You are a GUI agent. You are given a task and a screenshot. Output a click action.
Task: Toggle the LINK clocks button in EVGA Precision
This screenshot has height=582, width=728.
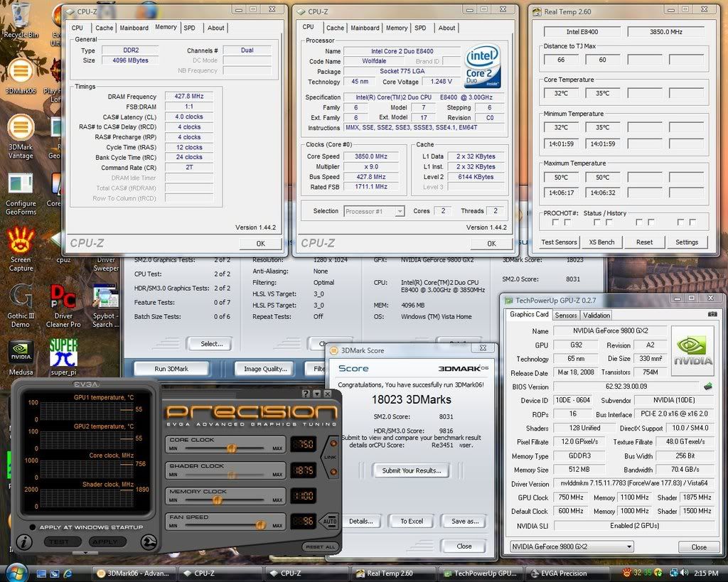330,457
